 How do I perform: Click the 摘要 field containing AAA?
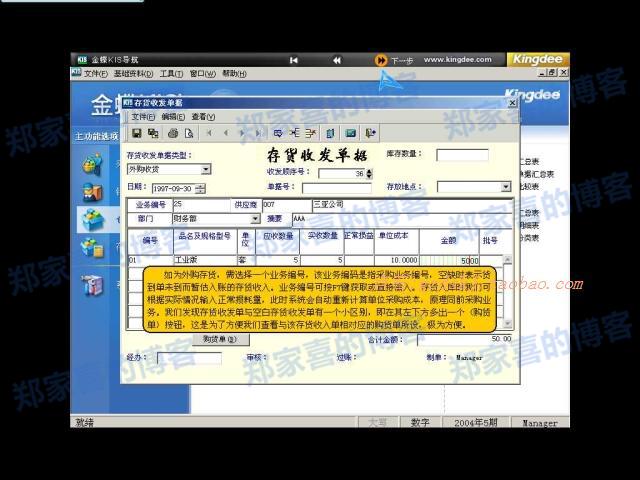coord(402,219)
